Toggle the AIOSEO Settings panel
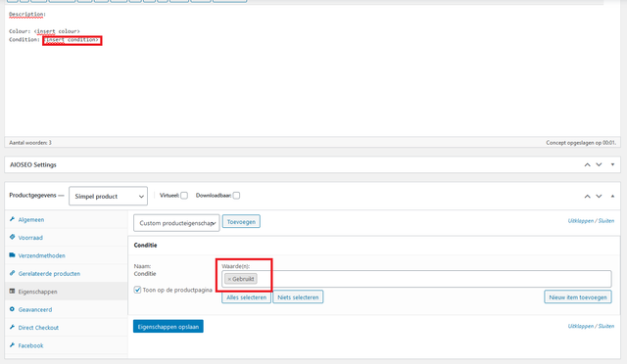Viewport: 627px width, 364px height. pos(612,164)
